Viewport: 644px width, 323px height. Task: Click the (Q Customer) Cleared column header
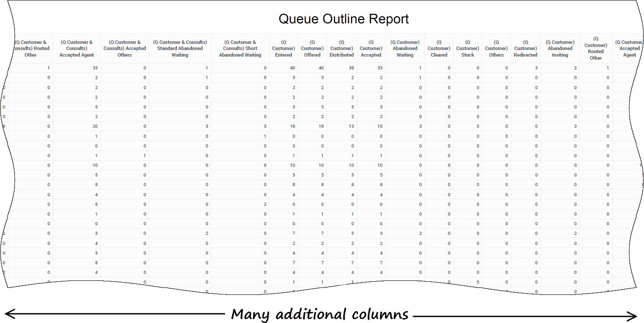(x=439, y=49)
